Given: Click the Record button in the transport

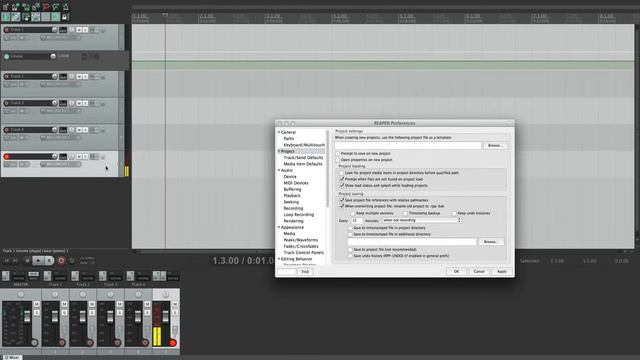Looking at the screenshot, I should tap(61, 260).
